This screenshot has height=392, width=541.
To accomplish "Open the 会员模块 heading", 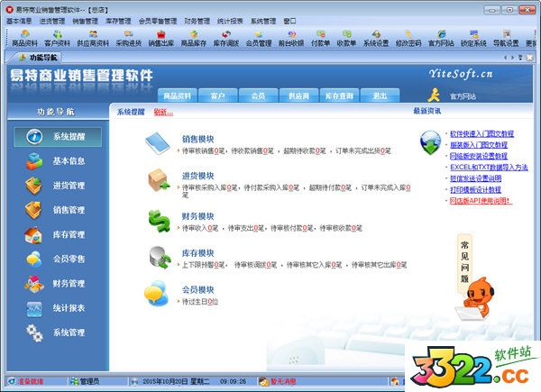I will [x=198, y=290].
